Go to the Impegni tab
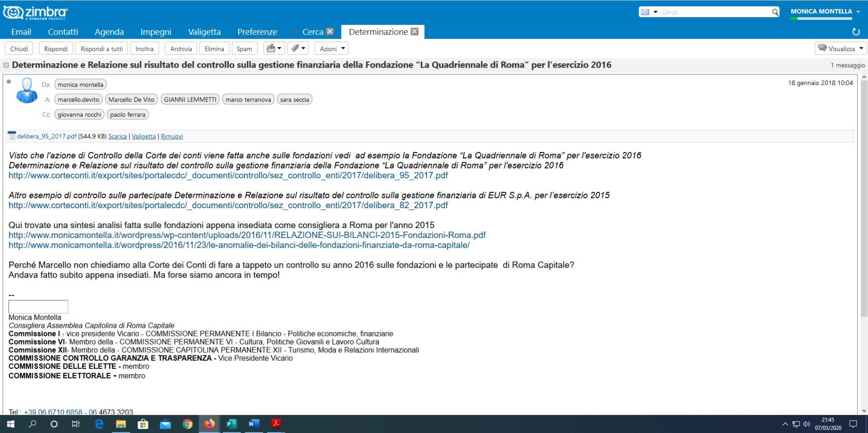This screenshot has height=433, width=868. (x=156, y=32)
